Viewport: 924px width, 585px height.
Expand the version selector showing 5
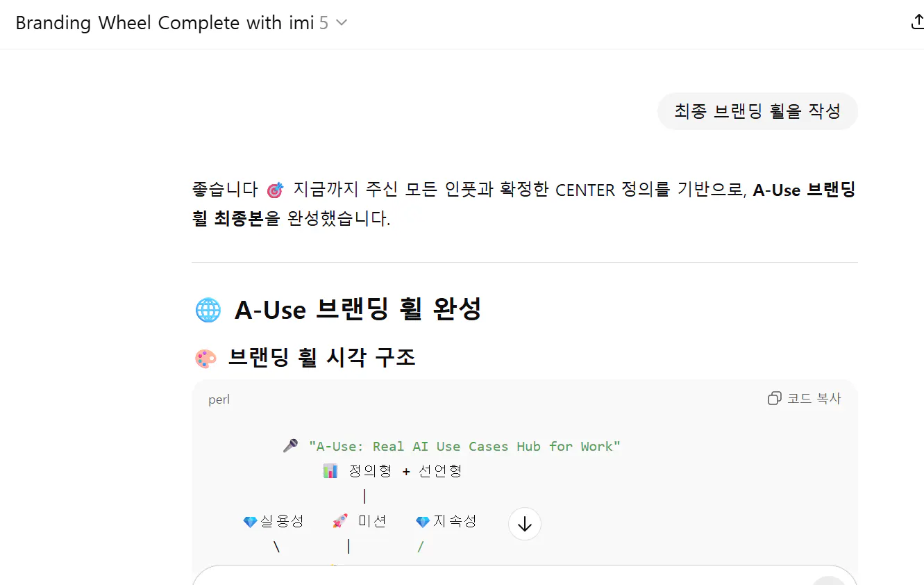tap(331, 22)
